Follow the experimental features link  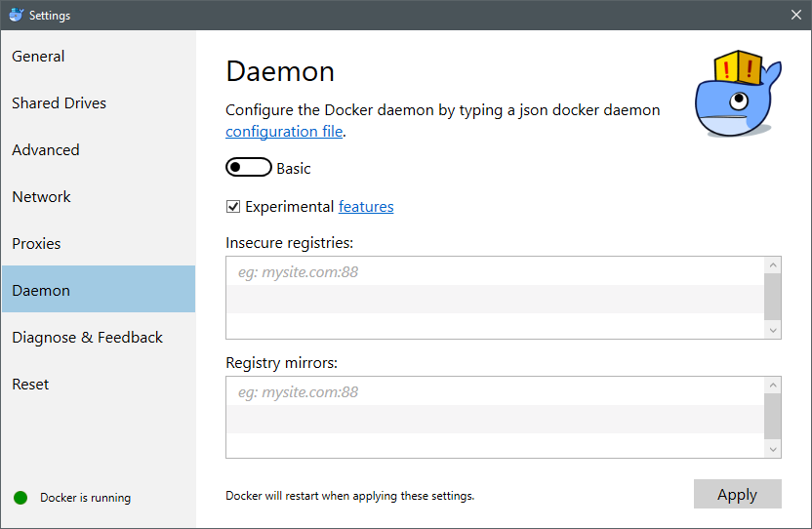[366, 206]
